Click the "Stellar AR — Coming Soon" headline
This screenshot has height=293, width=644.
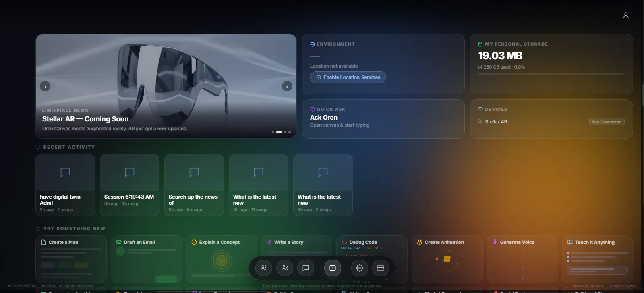coord(85,119)
